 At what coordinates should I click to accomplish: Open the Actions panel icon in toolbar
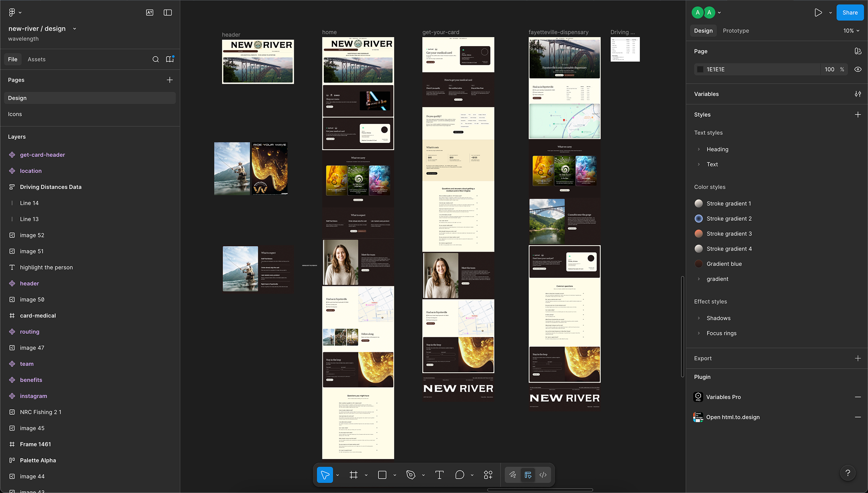488,475
